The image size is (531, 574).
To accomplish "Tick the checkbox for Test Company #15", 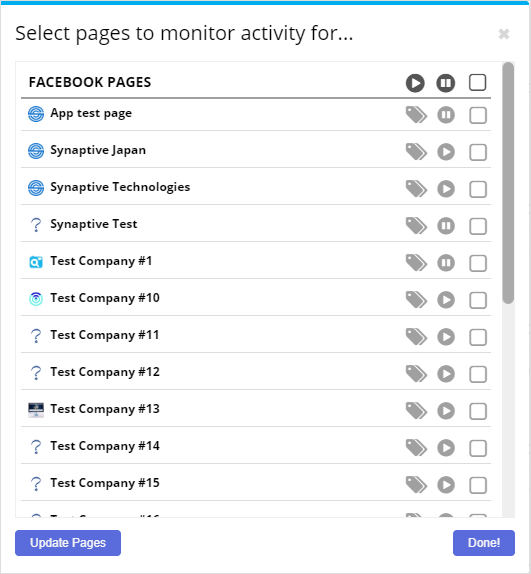I will [478, 485].
